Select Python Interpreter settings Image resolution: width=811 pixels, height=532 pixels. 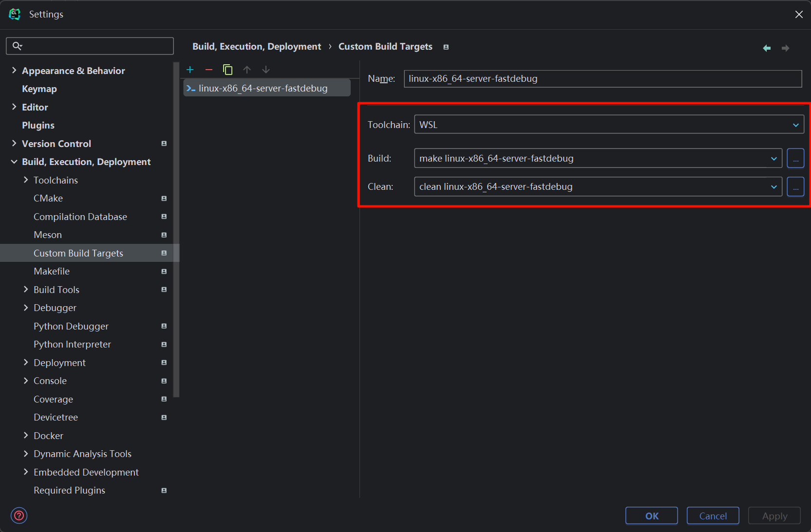72,345
